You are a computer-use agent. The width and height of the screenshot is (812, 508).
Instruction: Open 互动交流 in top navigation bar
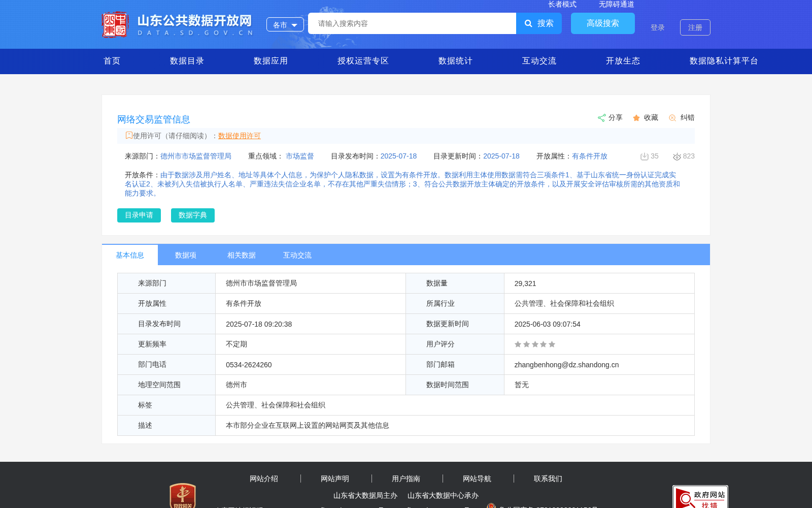click(x=539, y=61)
